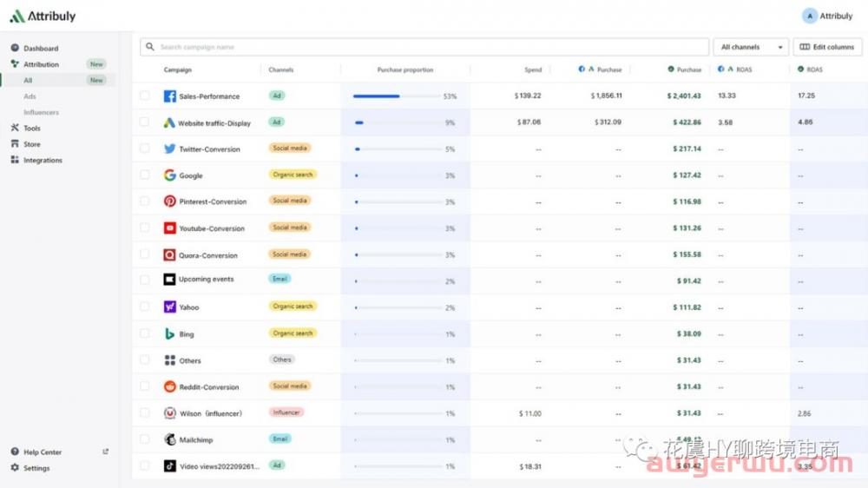
Task: Click the Social media tag for Reddit-Conversion
Action: pos(290,386)
